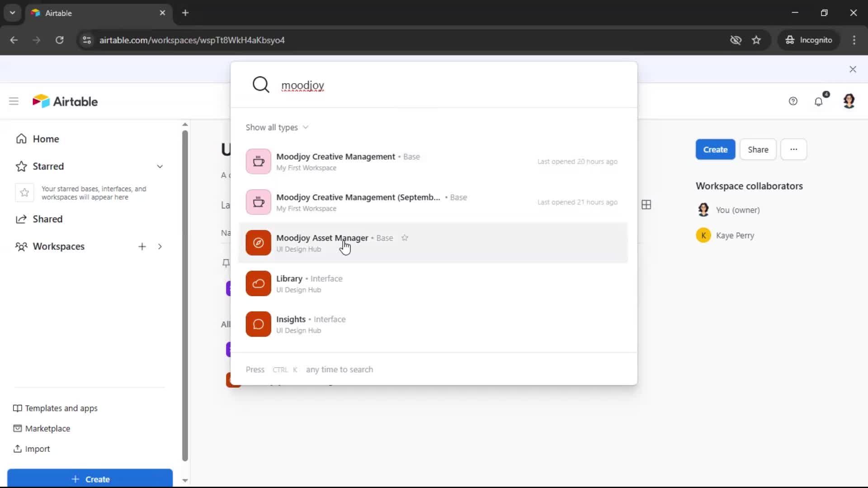Open Moodjoy Creative Management (Septemb... base icon
This screenshot has width=868, height=488.
click(258, 202)
